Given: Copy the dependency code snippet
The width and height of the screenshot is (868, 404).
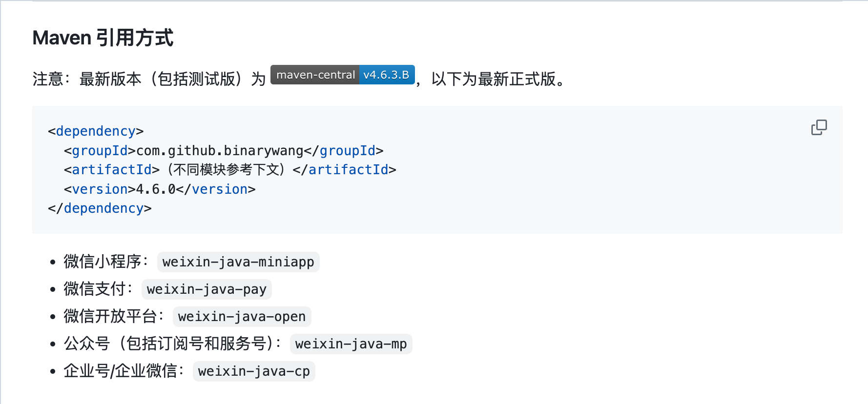Looking at the screenshot, I should pos(819,127).
